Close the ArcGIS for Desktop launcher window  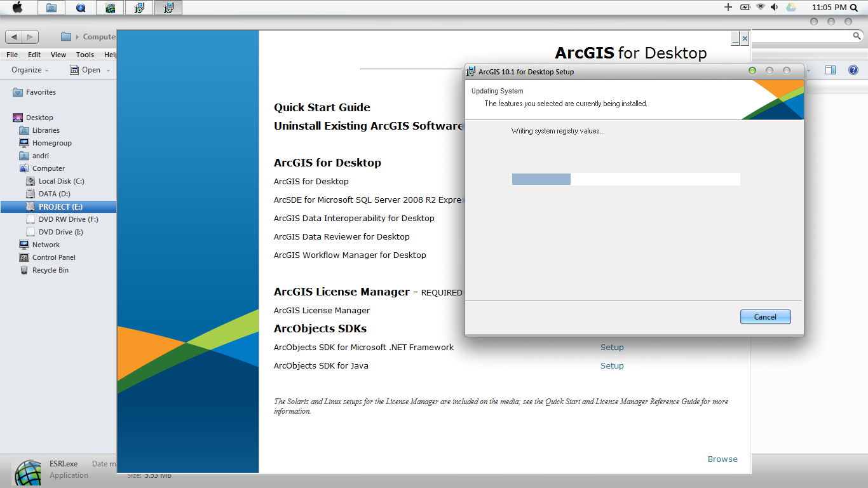click(x=745, y=38)
